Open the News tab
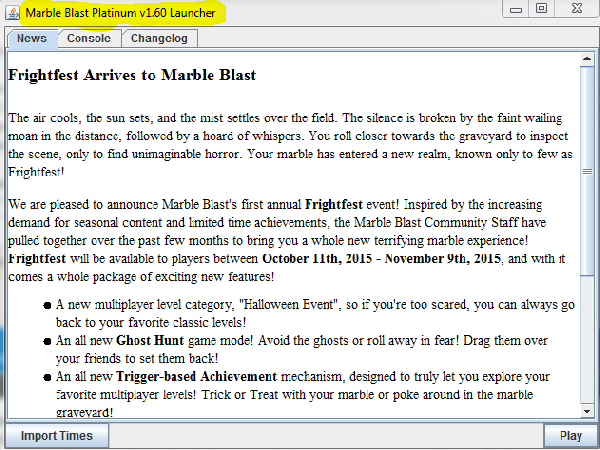This screenshot has width=600, height=450. tap(32, 39)
